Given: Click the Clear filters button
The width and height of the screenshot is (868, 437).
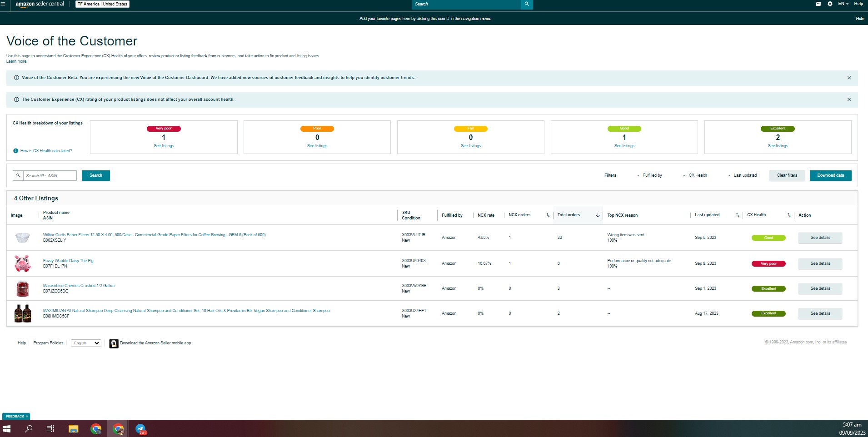Looking at the screenshot, I should [787, 175].
